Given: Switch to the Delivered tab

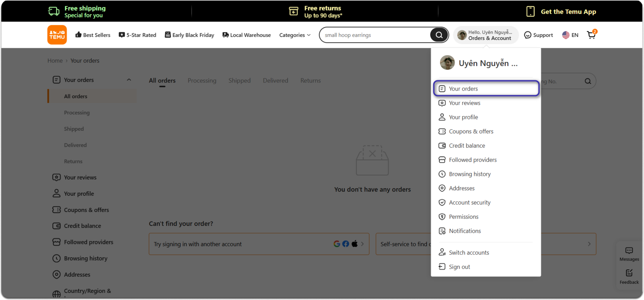Looking at the screenshot, I should click(276, 81).
